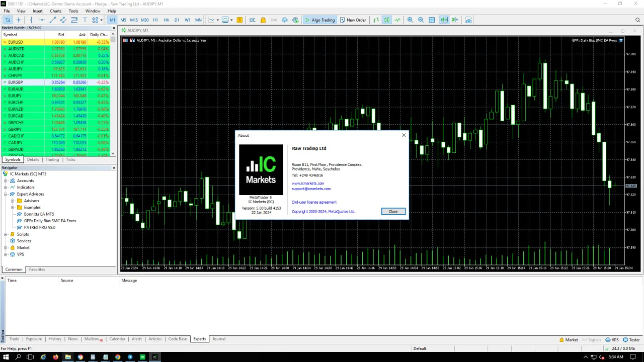This screenshot has height=362, width=644.
Task: Open the Insert menu
Action: coord(38,11)
